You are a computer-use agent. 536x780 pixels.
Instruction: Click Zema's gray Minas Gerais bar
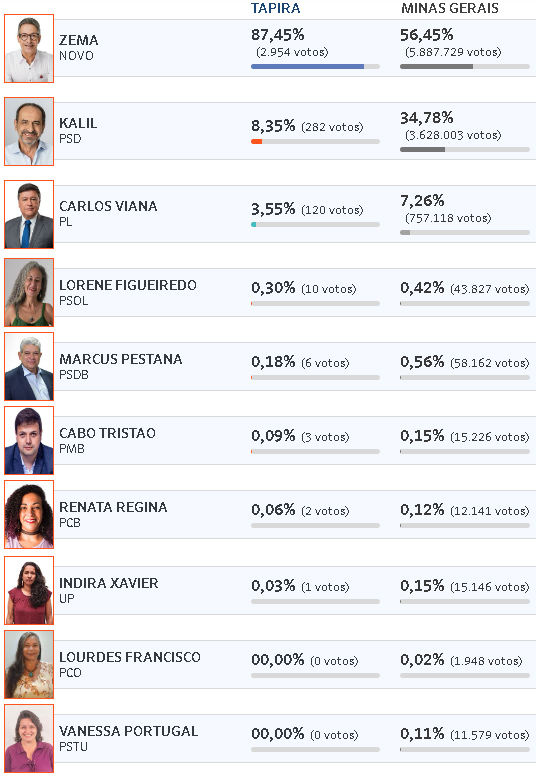tap(436, 66)
